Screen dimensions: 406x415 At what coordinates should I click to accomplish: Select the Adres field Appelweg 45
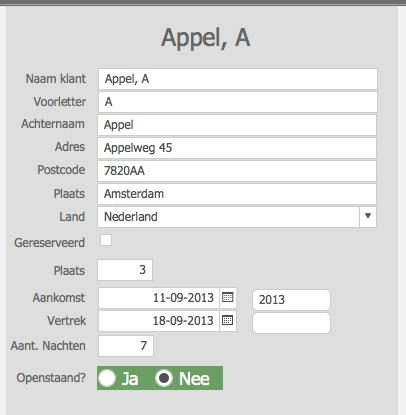[237, 148]
